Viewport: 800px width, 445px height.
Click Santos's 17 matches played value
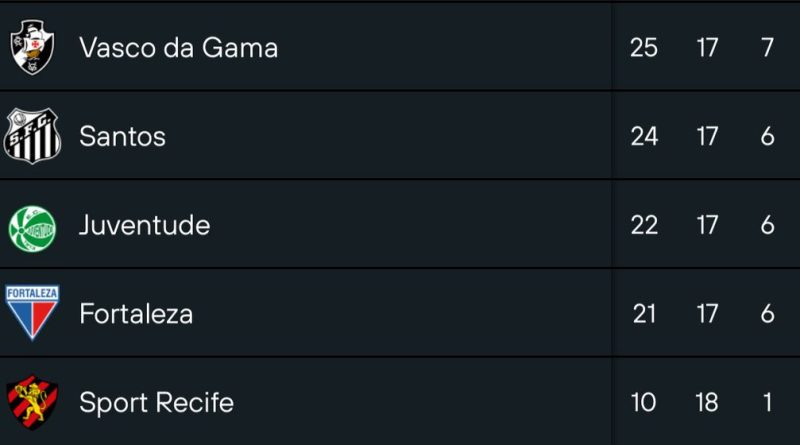(x=708, y=136)
